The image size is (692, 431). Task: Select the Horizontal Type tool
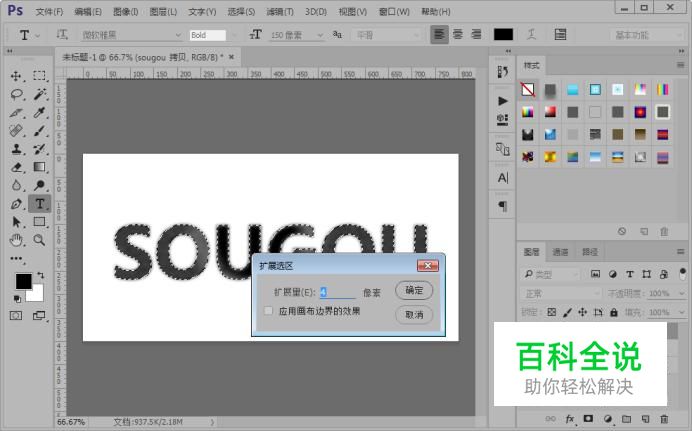(x=39, y=204)
